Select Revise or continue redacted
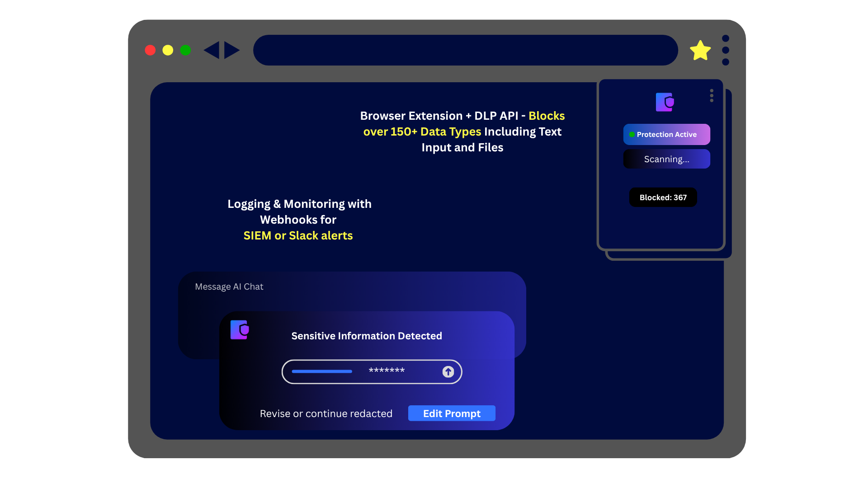 [326, 413]
